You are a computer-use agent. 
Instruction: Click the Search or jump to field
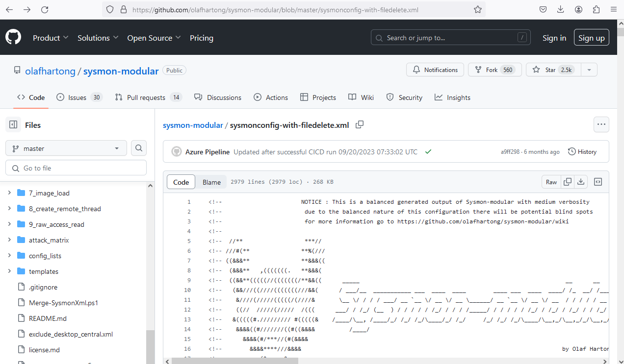pos(451,37)
